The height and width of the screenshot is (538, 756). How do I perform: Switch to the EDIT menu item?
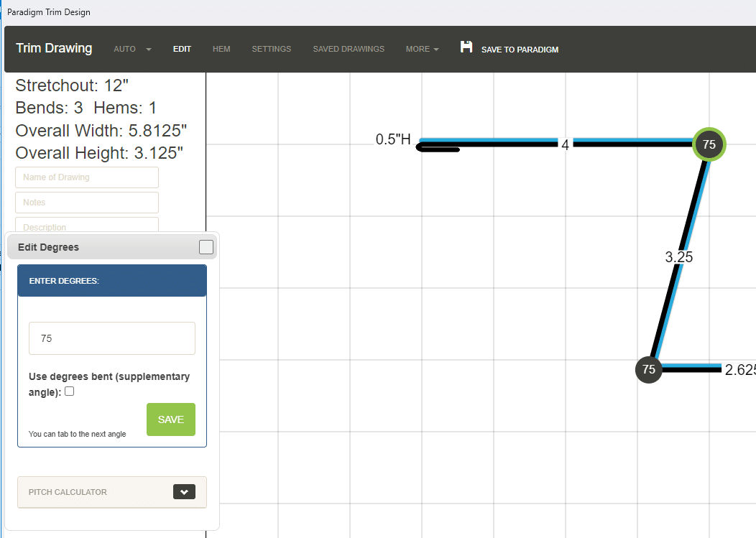(x=182, y=49)
